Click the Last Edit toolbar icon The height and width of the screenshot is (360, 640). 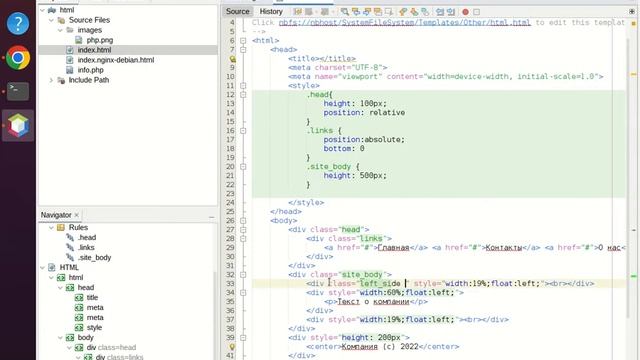[x=298, y=12]
